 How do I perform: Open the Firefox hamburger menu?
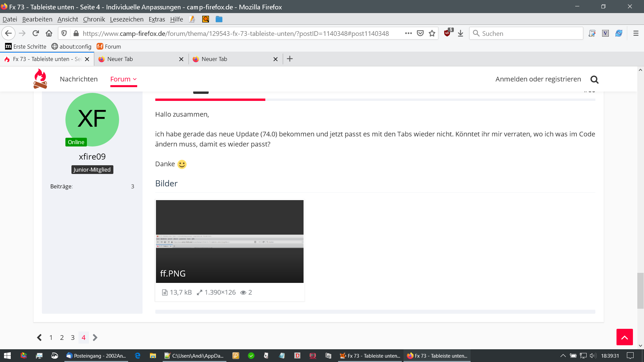tap(636, 33)
